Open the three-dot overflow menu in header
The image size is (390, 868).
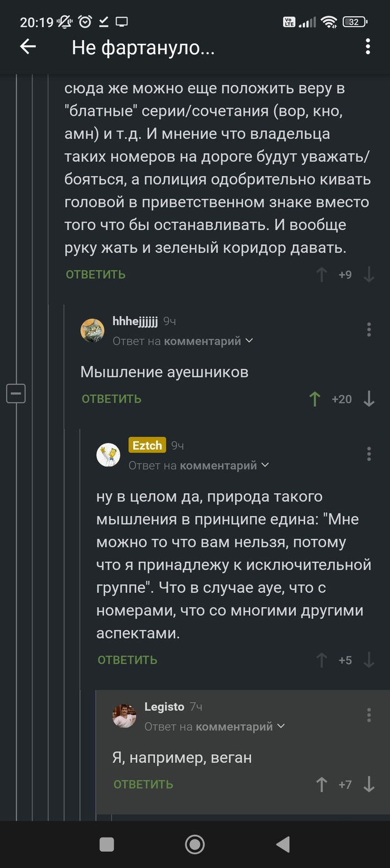tap(368, 47)
